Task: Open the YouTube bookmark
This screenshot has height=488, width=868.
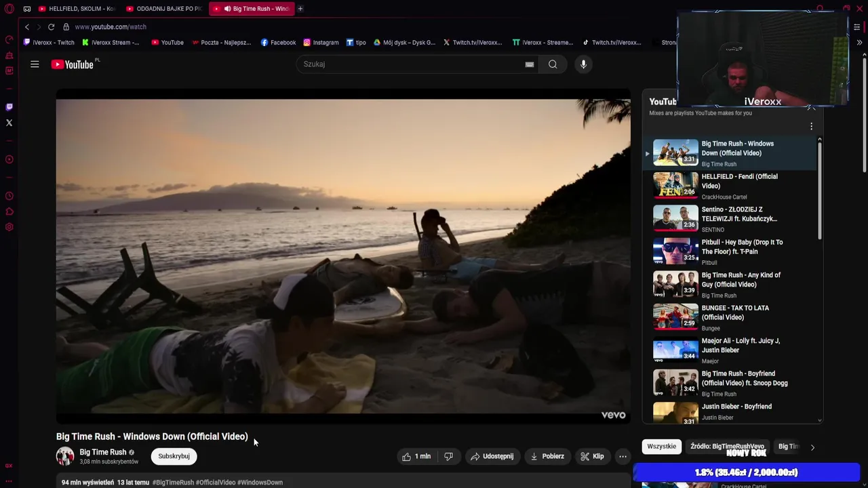Action: 167,42
